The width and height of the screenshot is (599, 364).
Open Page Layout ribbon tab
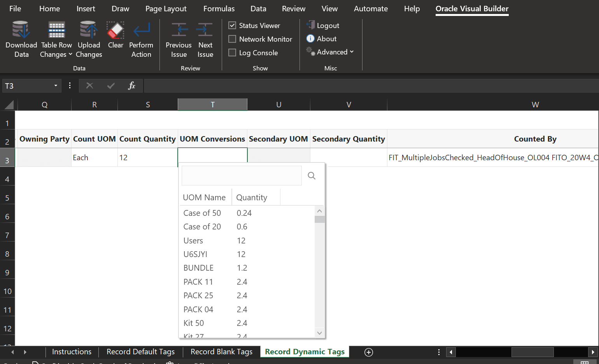166,9
